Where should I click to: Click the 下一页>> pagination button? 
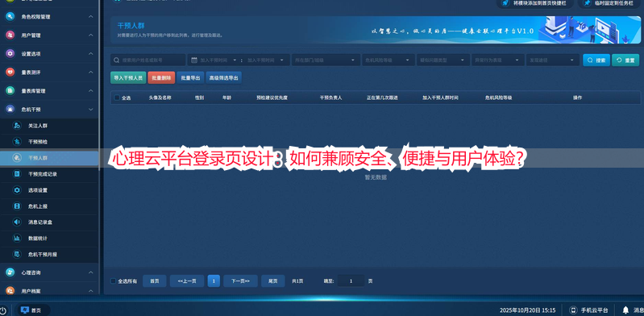[x=241, y=281]
